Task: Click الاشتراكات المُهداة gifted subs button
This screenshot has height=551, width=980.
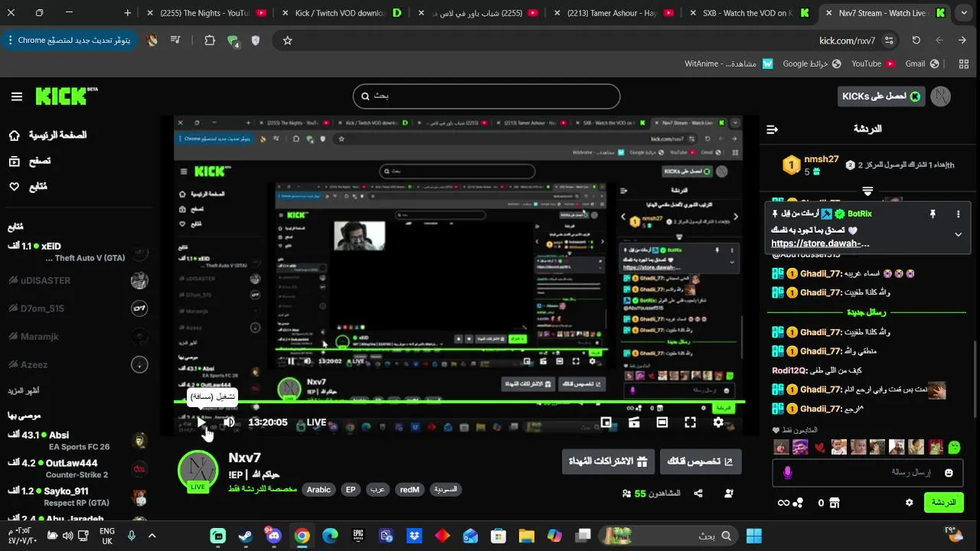Action: point(608,461)
